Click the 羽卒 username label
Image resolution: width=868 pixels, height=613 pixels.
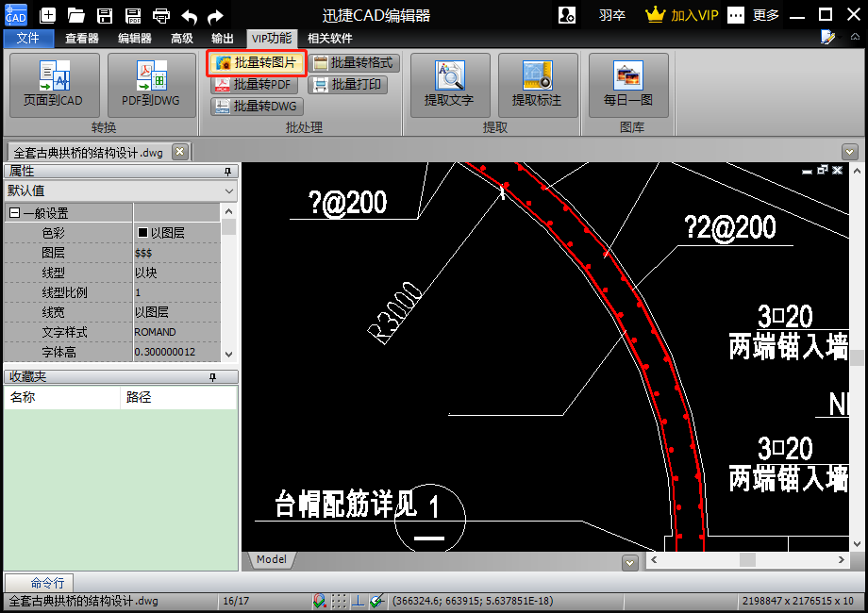pyautogui.click(x=612, y=15)
